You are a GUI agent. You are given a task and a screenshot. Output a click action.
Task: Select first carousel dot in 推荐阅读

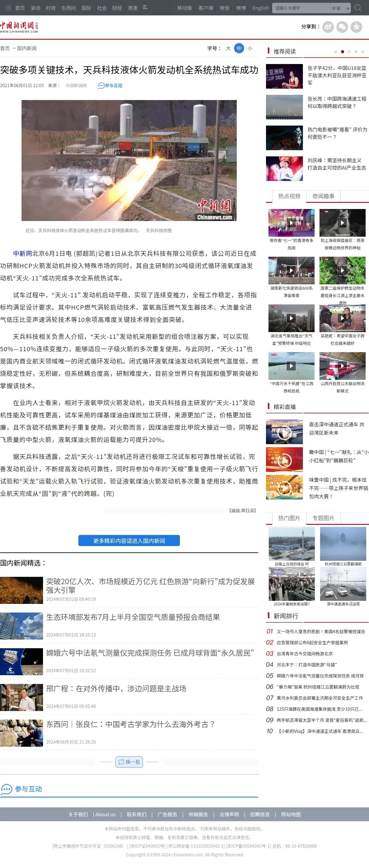(336, 51)
